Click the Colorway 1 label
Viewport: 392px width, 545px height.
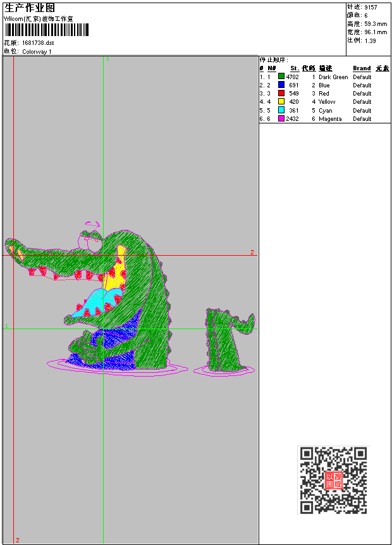click(37, 51)
